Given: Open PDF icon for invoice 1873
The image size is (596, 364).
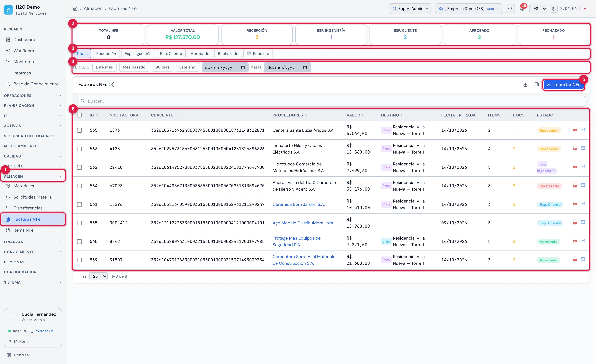Looking at the screenshot, I should tap(575, 130).
